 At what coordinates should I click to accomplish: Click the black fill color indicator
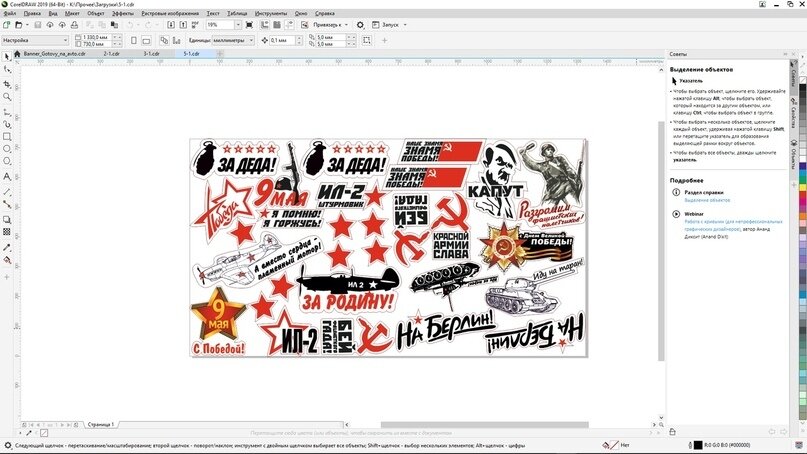tap(697, 445)
